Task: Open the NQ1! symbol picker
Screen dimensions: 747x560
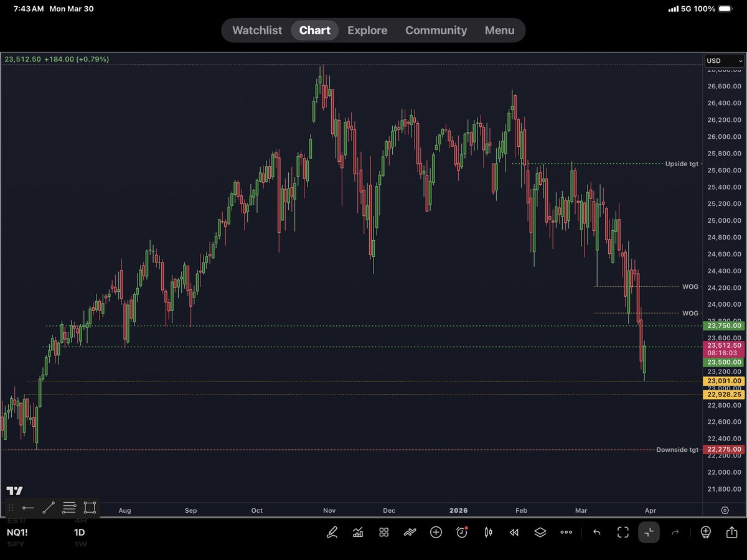Action: [17, 533]
